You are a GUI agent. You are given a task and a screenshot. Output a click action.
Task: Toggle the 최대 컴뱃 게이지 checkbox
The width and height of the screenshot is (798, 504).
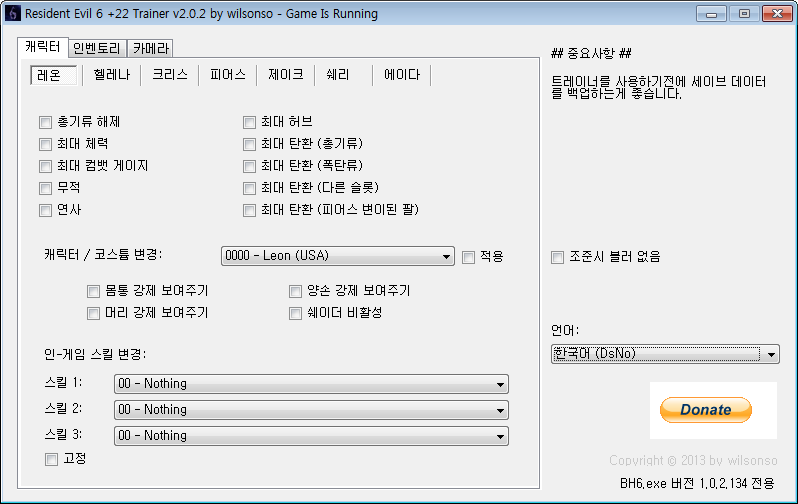click(45, 166)
